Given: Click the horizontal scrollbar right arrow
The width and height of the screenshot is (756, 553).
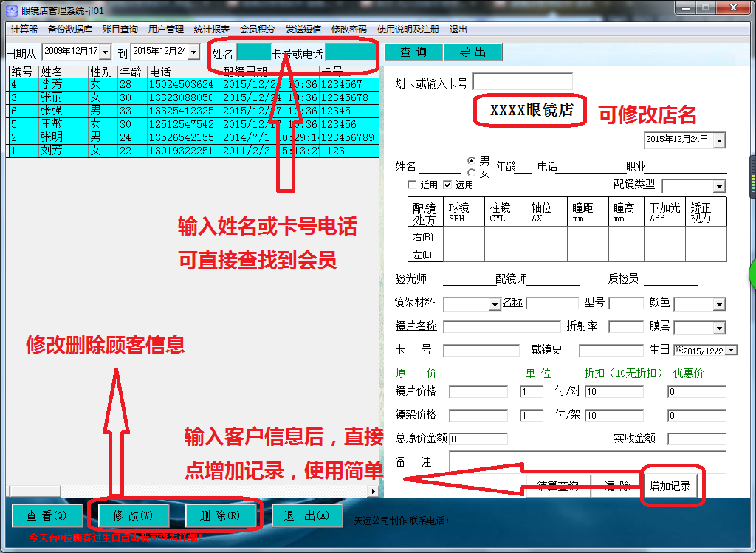Looking at the screenshot, I should click(373, 491).
